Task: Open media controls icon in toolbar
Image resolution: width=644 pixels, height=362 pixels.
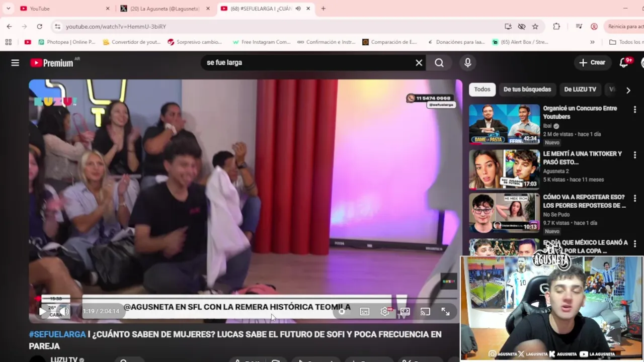Action: click(x=579, y=26)
